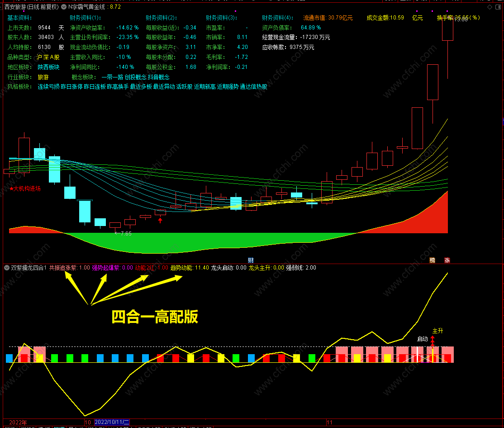504x428 pixels.
Task: Click the red 主升 signal arrow
Action: [x=433, y=340]
